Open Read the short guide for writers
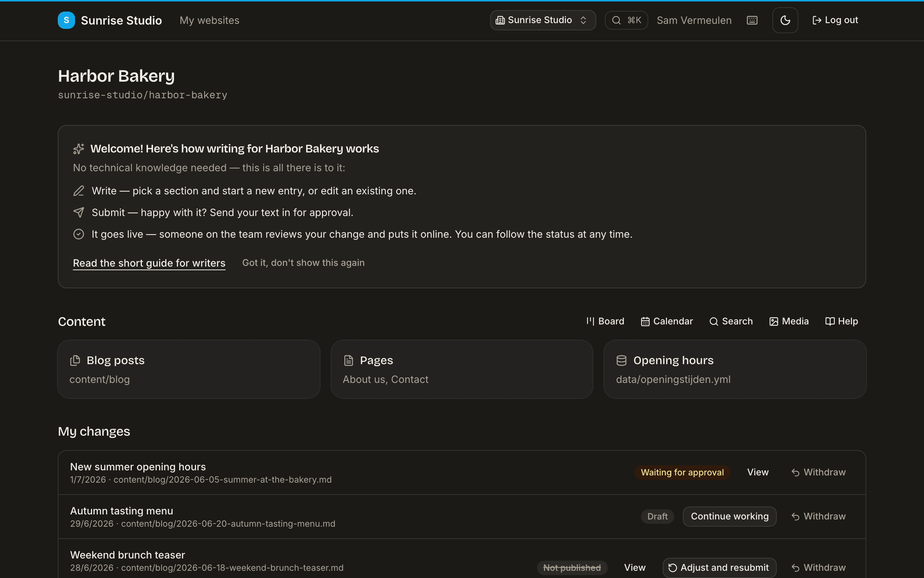This screenshot has width=924, height=578. click(149, 263)
